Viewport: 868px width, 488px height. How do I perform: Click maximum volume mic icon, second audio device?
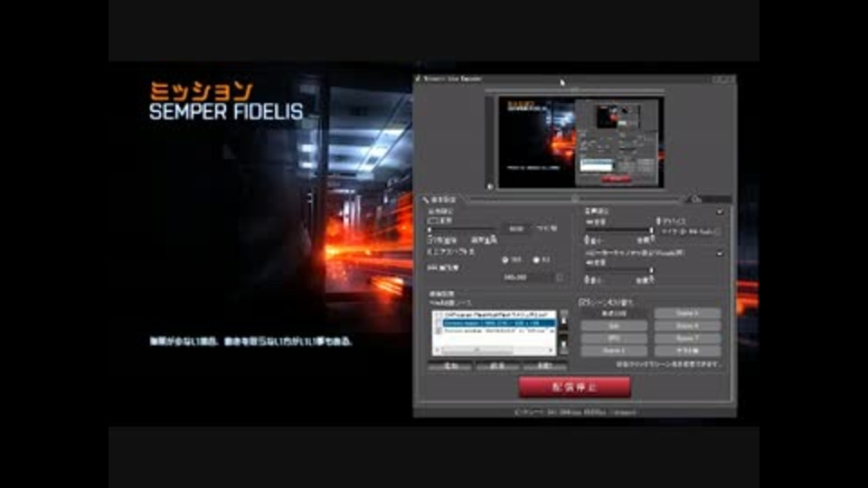(653, 280)
